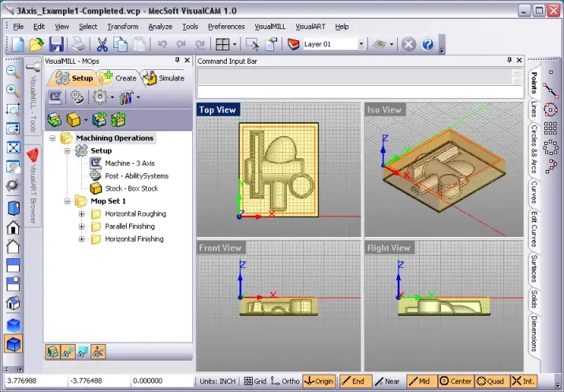
Task: Activate the Iso View label
Action: point(384,110)
